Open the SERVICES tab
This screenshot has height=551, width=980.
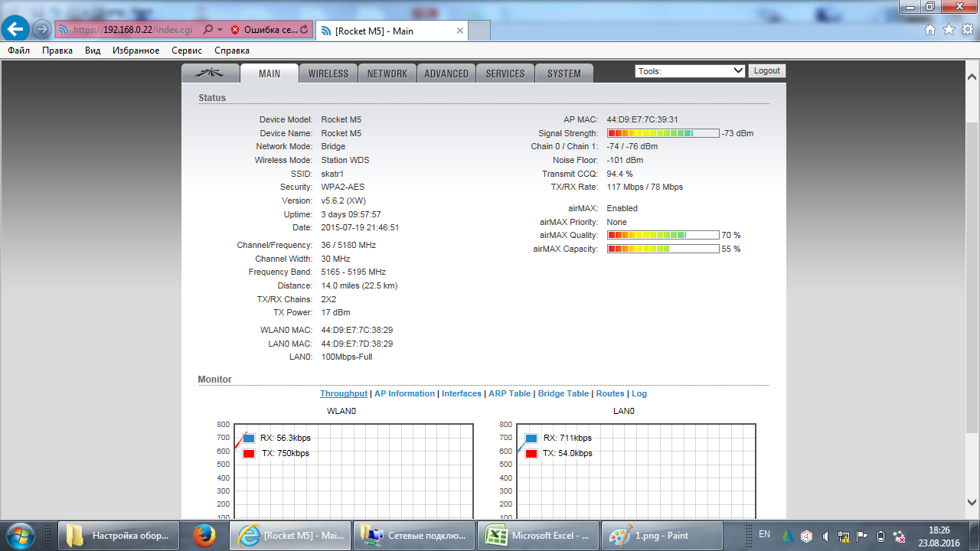[x=505, y=73]
